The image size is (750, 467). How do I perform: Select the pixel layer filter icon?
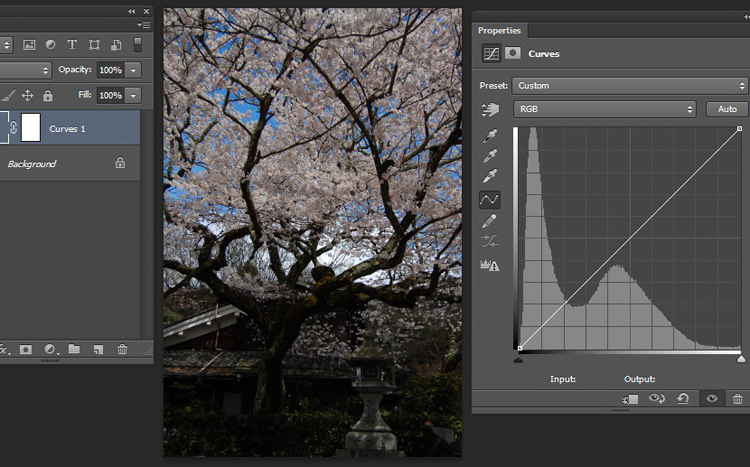pyautogui.click(x=29, y=45)
